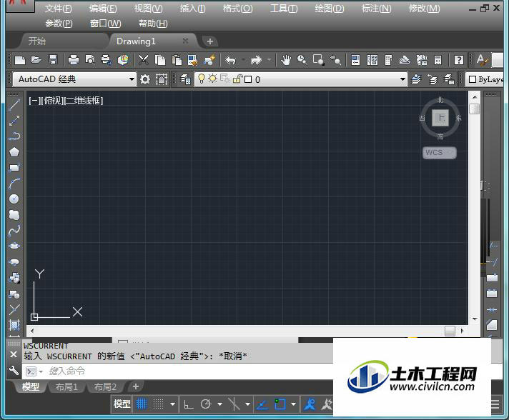Toggle snap mode dotted grid button
Image resolution: width=509 pixels, height=420 pixels.
point(159,404)
